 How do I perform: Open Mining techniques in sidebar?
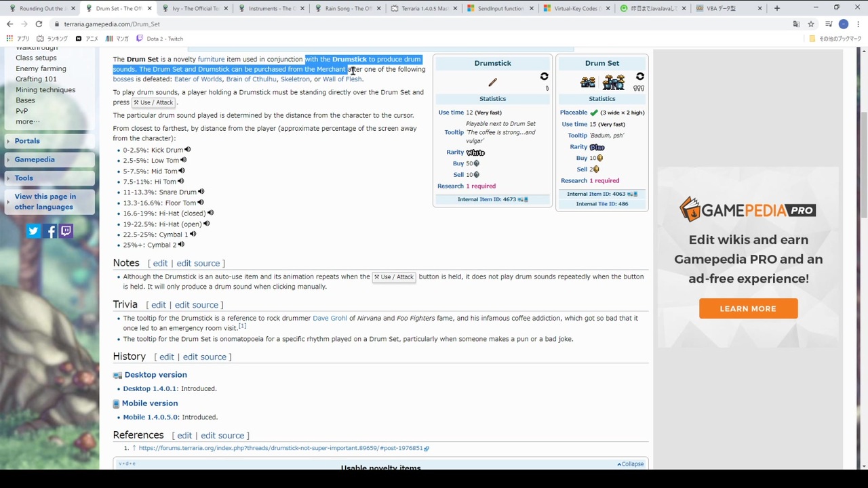pyautogui.click(x=45, y=89)
